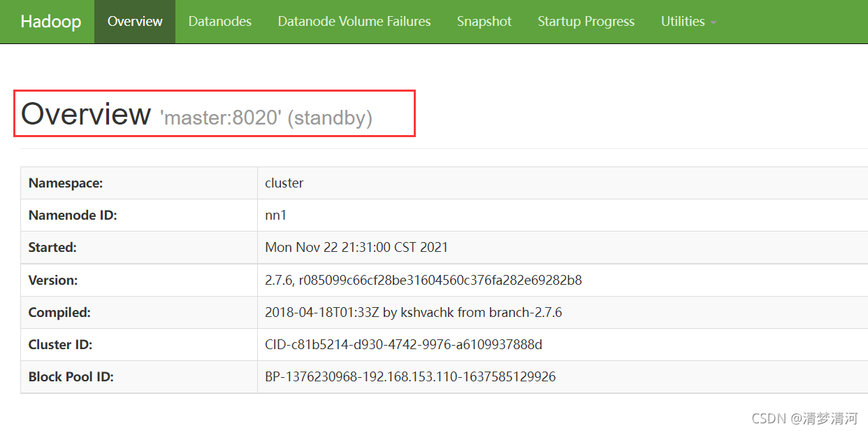Select the Overview tab
The width and height of the screenshot is (868, 431).
coord(135,22)
